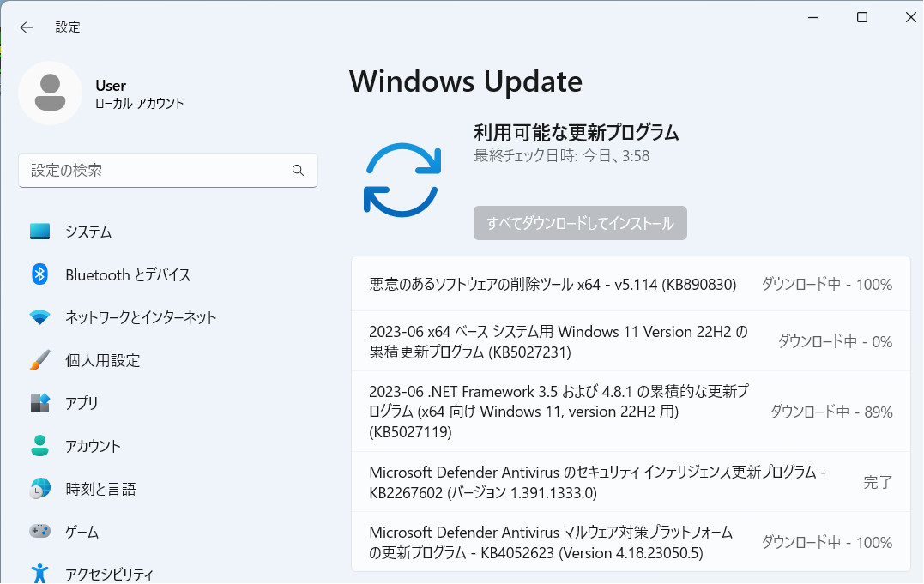Click the 設定 window title
This screenshot has height=584, width=924.
point(68,27)
